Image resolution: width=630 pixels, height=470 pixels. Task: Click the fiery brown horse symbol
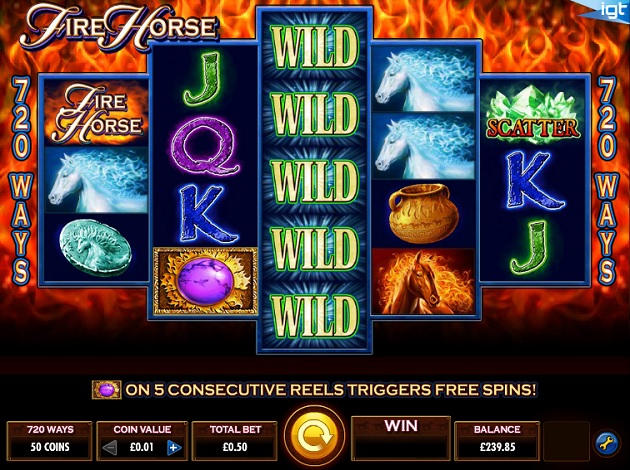(423, 281)
